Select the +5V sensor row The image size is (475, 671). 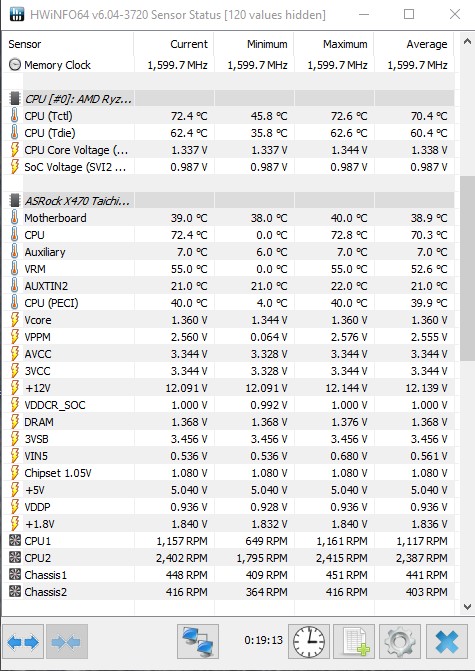click(x=230, y=490)
